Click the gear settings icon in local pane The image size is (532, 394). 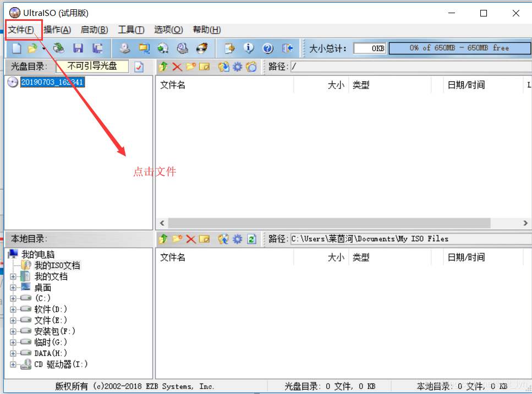[238, 239]
